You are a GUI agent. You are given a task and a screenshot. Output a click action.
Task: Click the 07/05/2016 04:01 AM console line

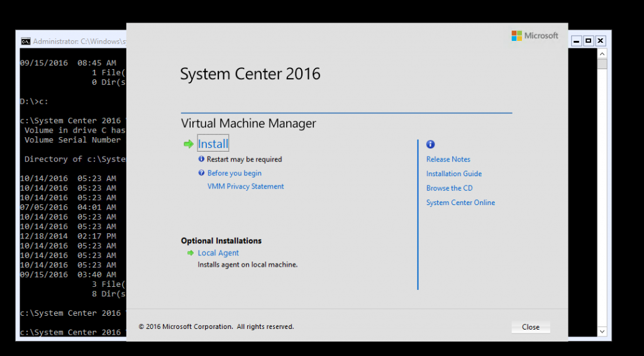pos(68,208)
